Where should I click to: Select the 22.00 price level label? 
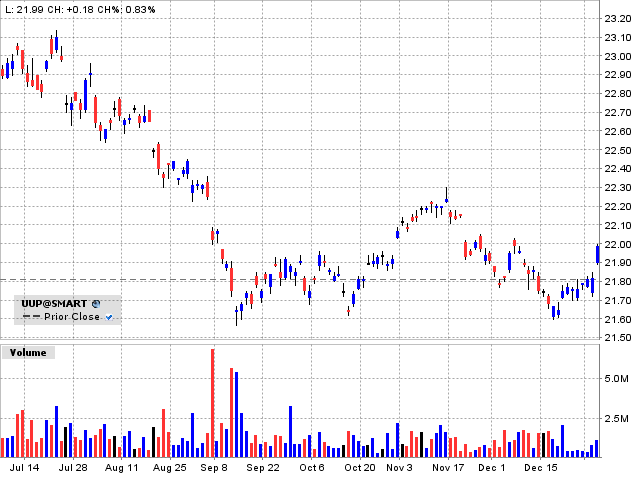[x=615, y=245]
